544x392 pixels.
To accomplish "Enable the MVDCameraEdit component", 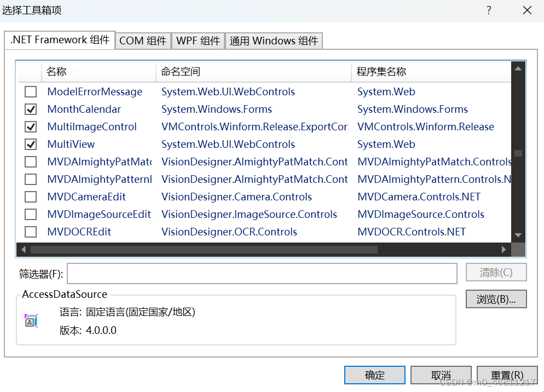I will tap(31, 197).
